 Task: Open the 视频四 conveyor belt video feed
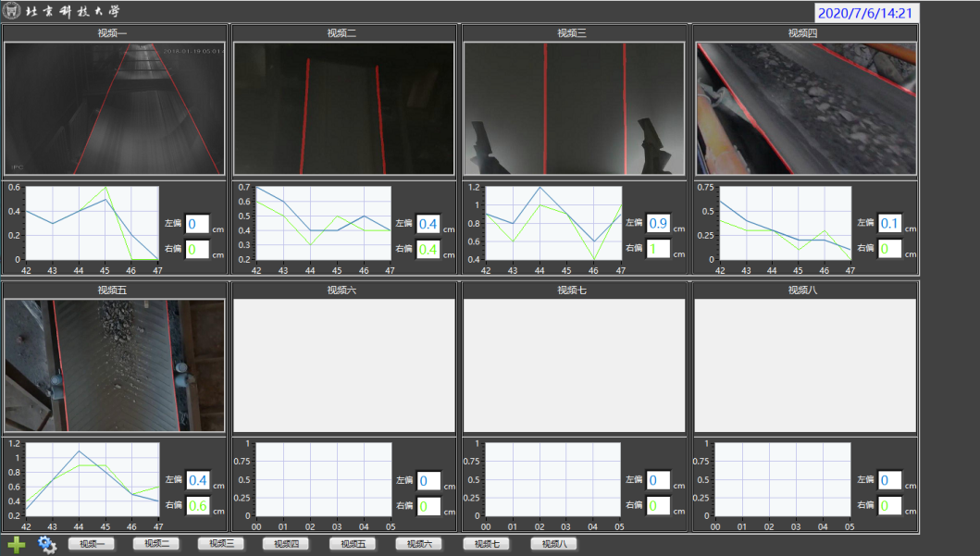coord(805,109)
